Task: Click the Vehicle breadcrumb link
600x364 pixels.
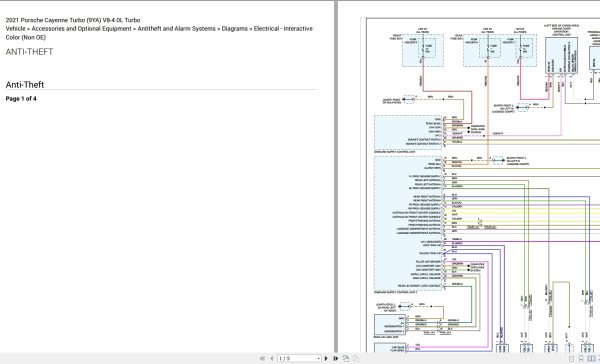Action: [15, 29]
